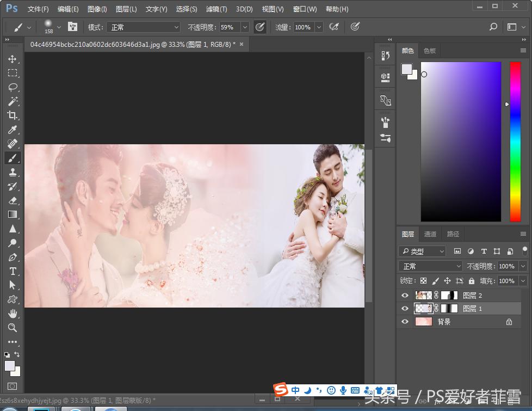Screen dimensions: 532x411
Task: Select the Lasso tool
Action: coord(12,87)
